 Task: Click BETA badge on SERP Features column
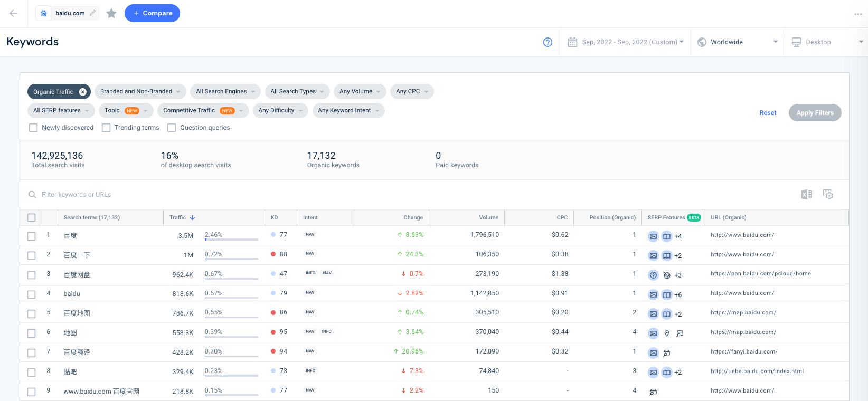coord(694,217)
